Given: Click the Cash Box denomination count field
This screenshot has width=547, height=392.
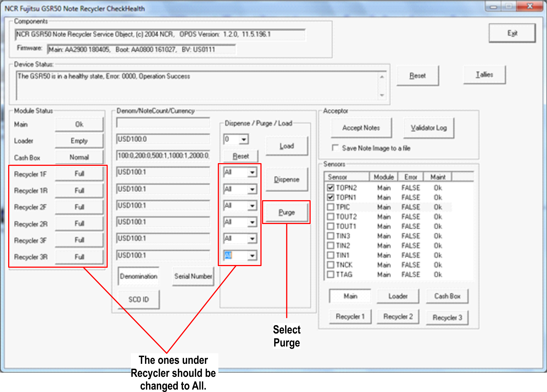Looking at the screenshot, I should [163, 155].
